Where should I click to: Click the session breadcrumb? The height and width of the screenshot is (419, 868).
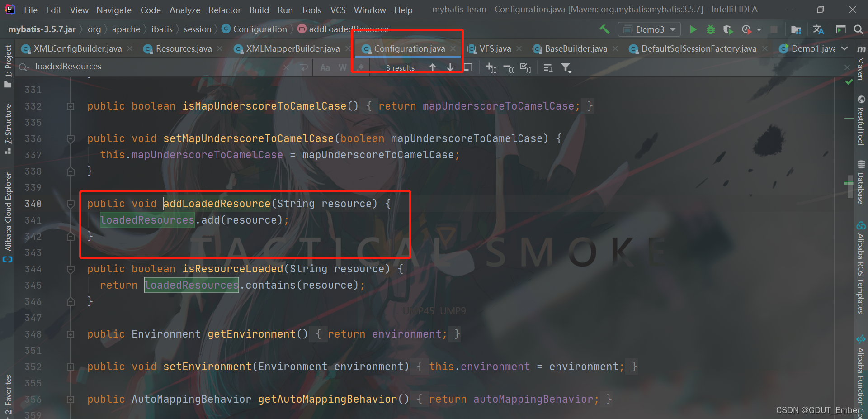point(198,29)
